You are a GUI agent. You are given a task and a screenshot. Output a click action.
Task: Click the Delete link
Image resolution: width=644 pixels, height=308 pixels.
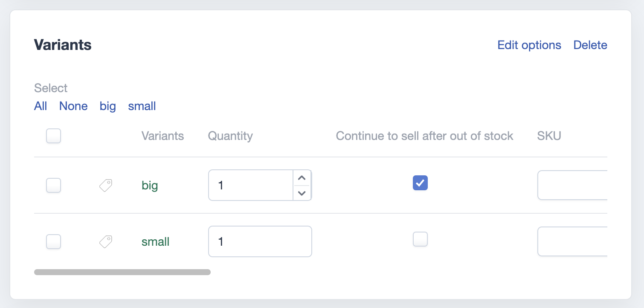[590, 45]
